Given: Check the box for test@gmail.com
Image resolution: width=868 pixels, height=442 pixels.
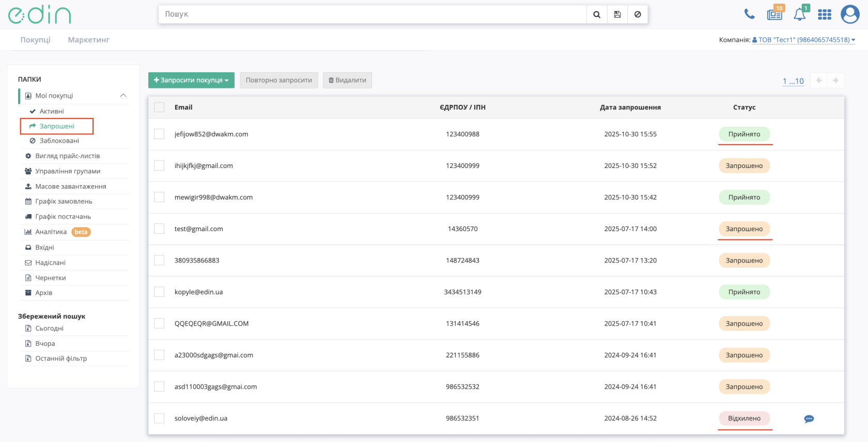Looking at the screenshot, I should [159, 228].
